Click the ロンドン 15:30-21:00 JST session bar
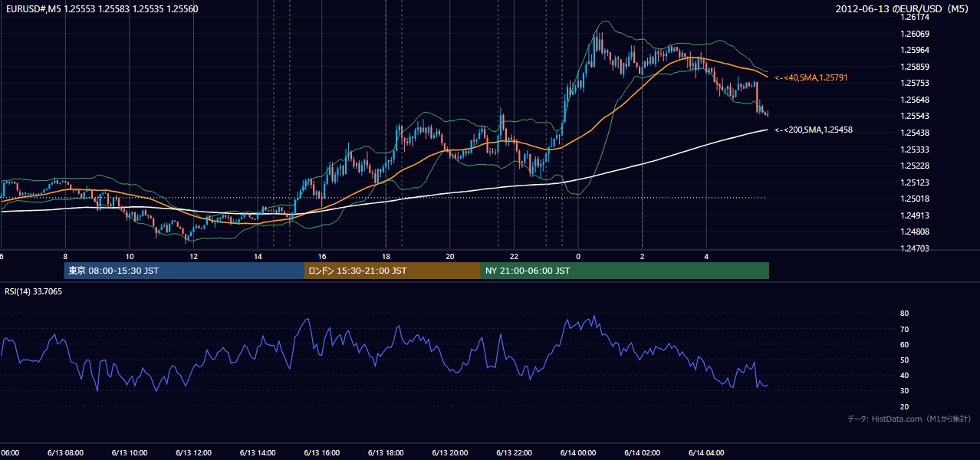 pos(393,271)
